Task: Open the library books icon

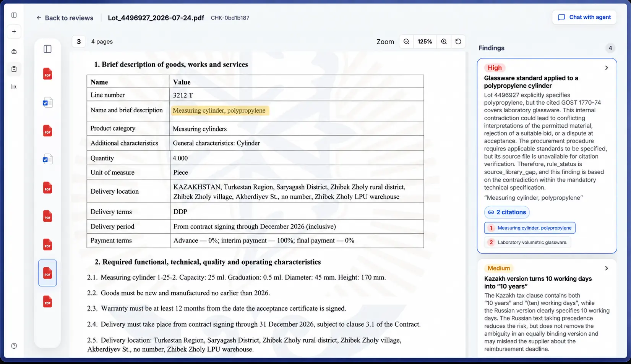Action: tap(14, 87)
